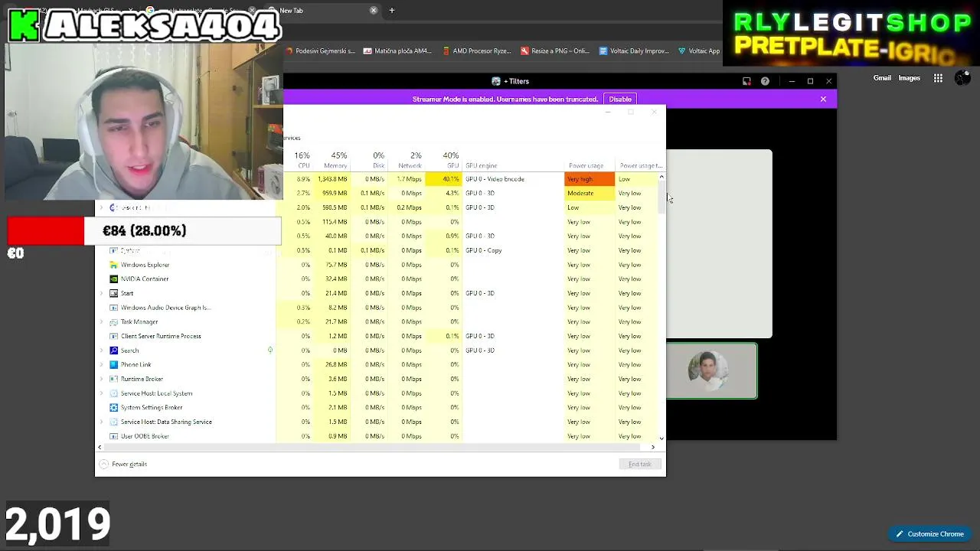Close the New Tab browser tab
This screenshot has width=980, height=551.
pos(374,11)
